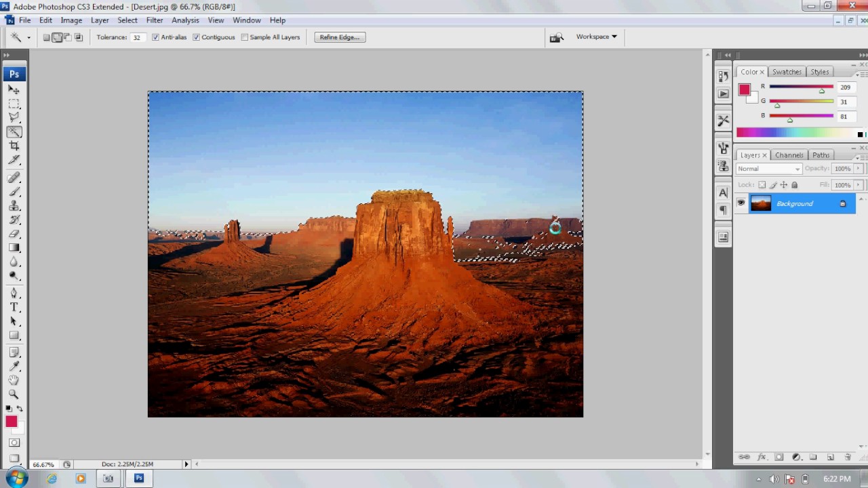The image size is (868, 488).
Task: Click the foreground color in Color panel
Action: (745, 89)
